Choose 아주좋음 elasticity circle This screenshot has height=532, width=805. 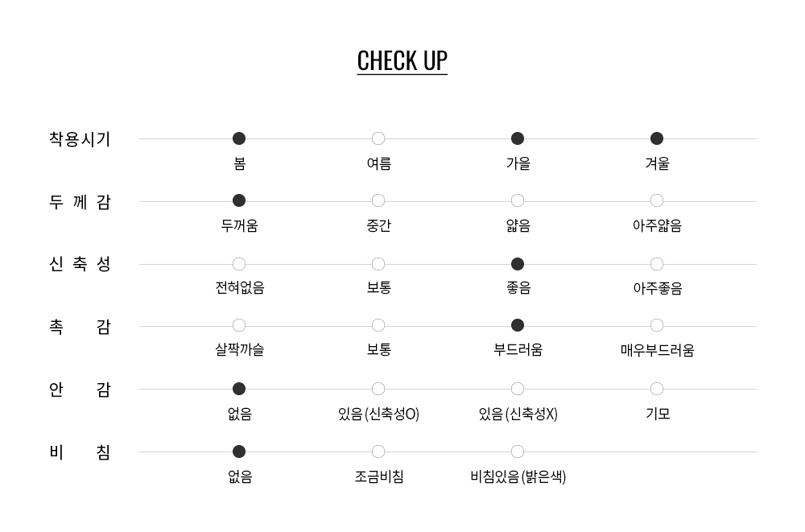click(x=657, y=264)
